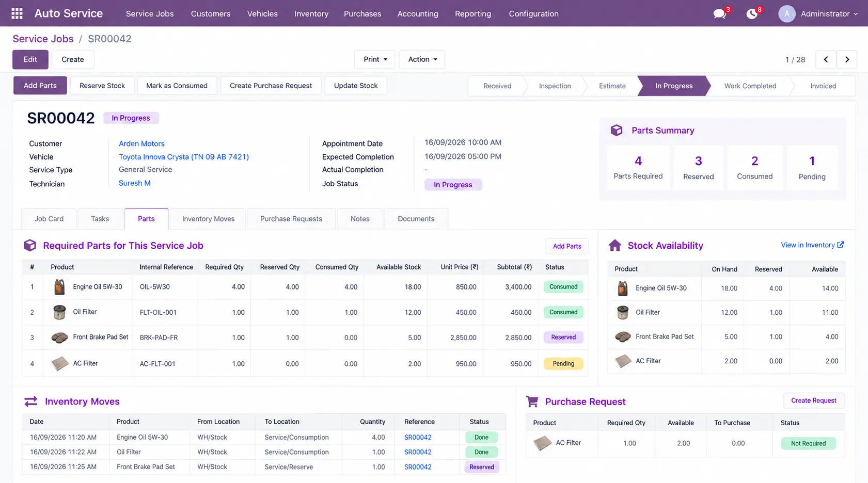Switch to the Purchase Requests tab
This screenshot has width=868, height=483.
click(291, 219)
